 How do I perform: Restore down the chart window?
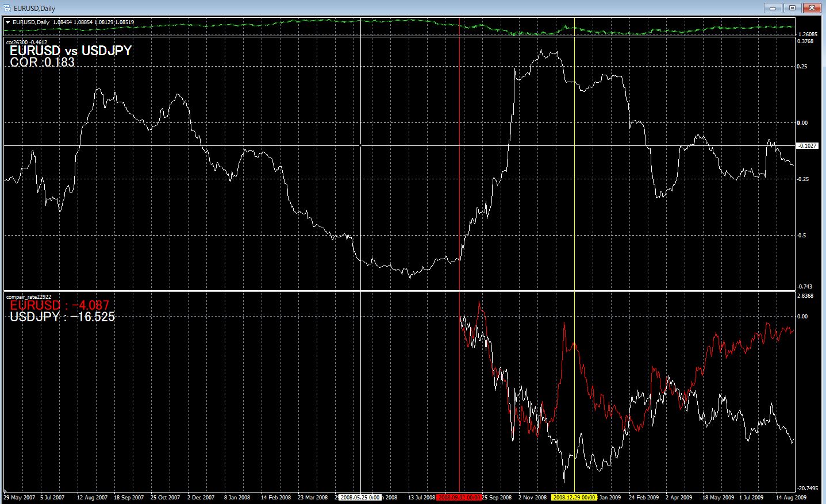(x=792, y=8)
